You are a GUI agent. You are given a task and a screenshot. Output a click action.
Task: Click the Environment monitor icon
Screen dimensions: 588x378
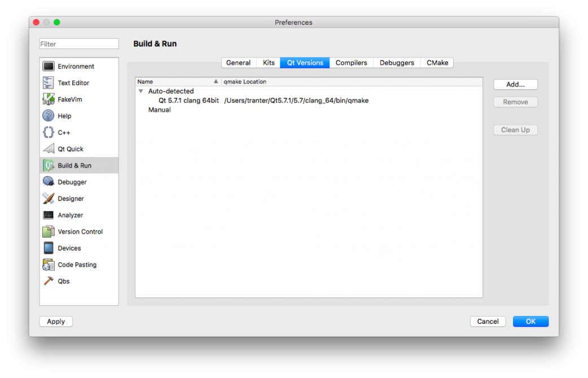49,67
